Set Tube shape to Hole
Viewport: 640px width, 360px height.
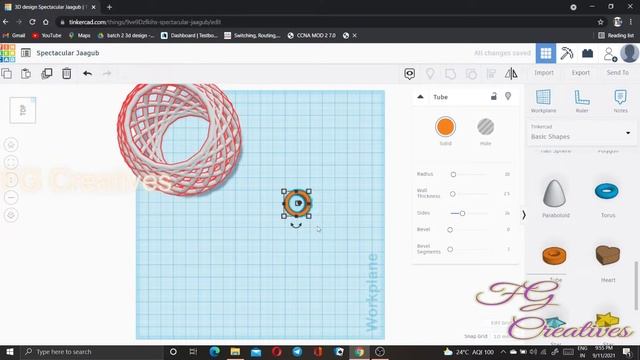pos(485,127)
